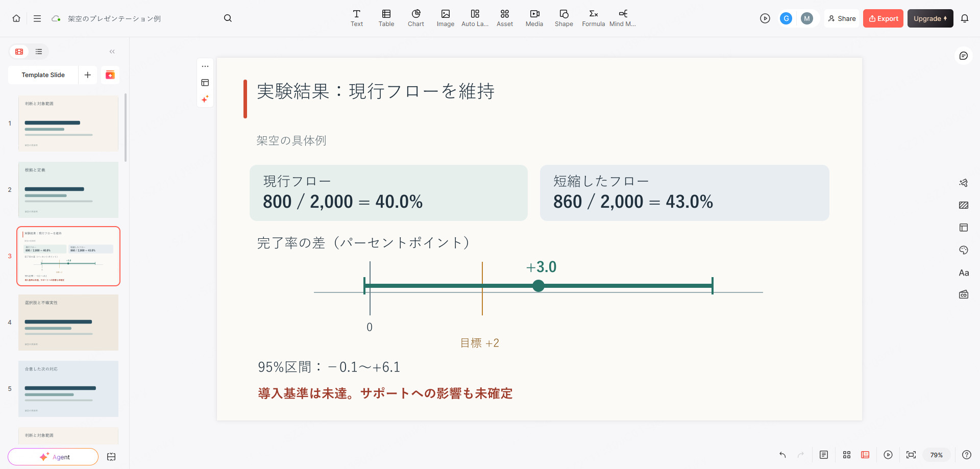This screenshot has width=980, height=469.
Task: Add a new blank slide with plus
Action: 88,75
